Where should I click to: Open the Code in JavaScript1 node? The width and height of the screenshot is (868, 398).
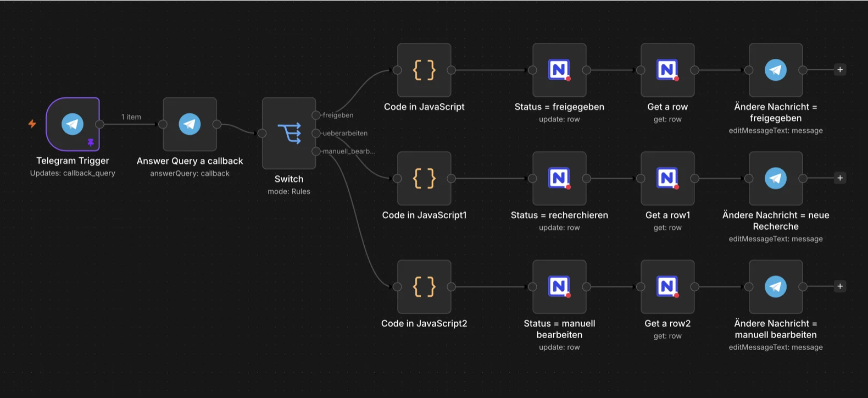point(424,178)
